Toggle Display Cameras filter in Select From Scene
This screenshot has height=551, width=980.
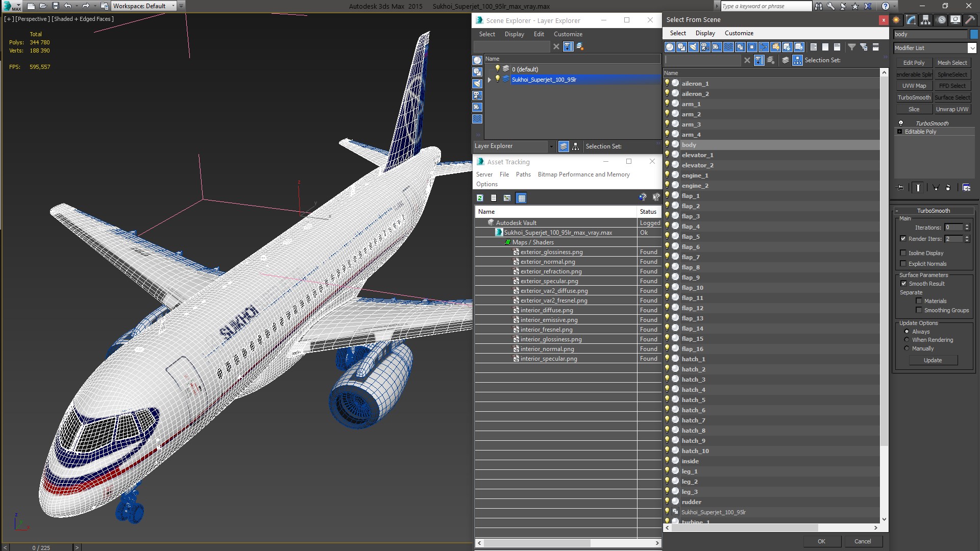click(x=705, y=47)
